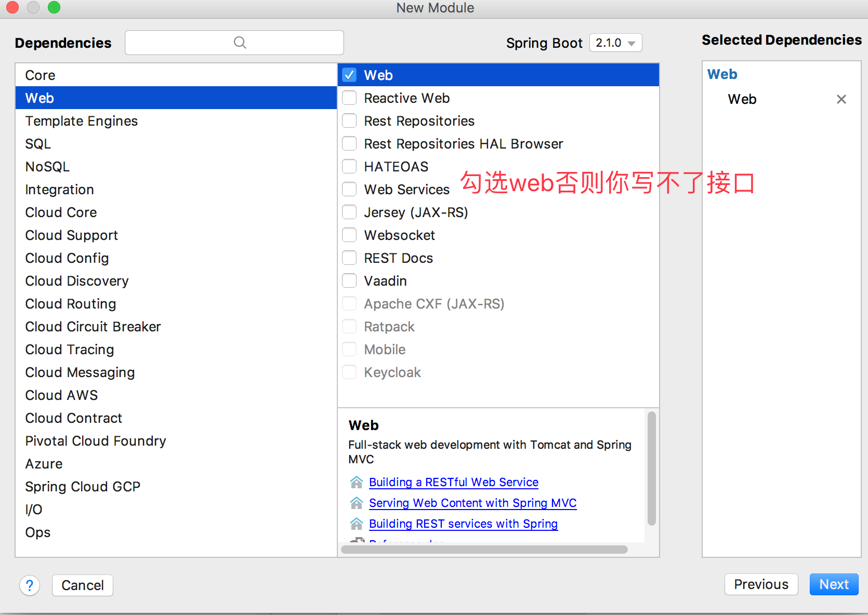The height and width of the screenshot is (615, 868).
Task: Enable the Websocket checkbox
Action: [349, 235]
